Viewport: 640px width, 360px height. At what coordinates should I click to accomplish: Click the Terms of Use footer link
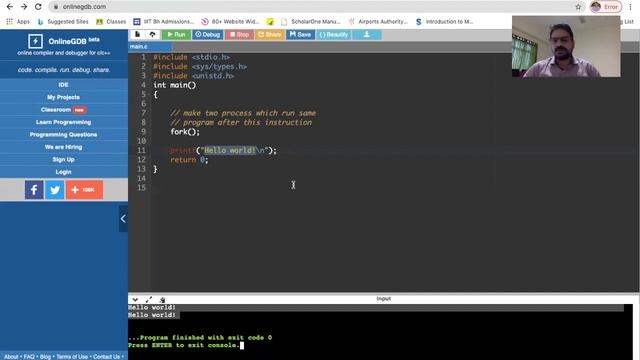click(x=72, y=357)
